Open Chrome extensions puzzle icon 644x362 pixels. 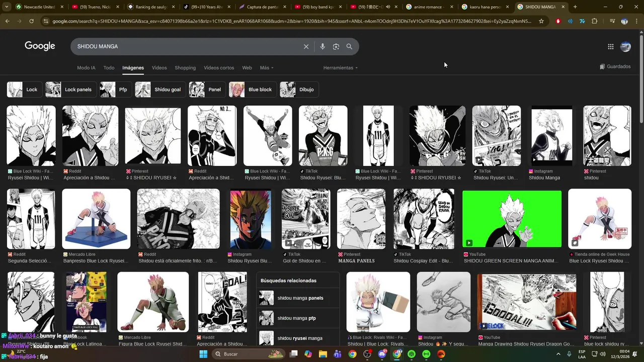594,21
